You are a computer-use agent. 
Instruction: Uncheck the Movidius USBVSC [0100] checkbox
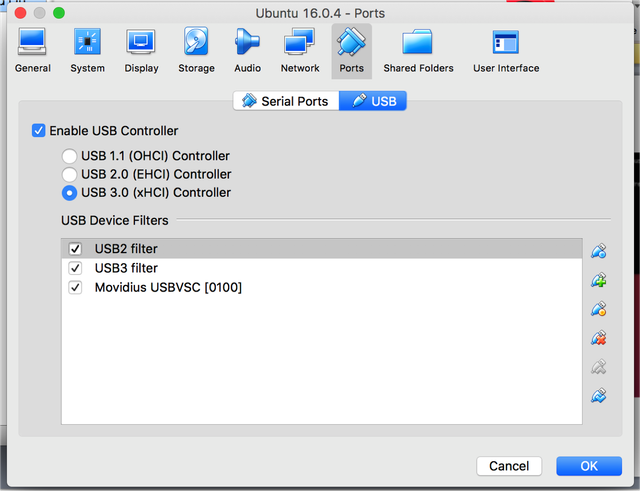(x=75, y=287)
